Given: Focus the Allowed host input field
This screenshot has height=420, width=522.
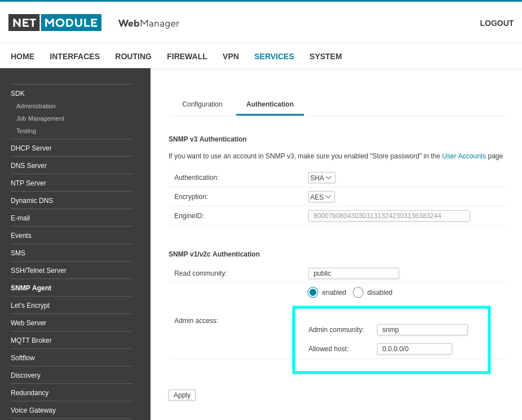Looking at the screenshot, I should [x=414, y=349].
